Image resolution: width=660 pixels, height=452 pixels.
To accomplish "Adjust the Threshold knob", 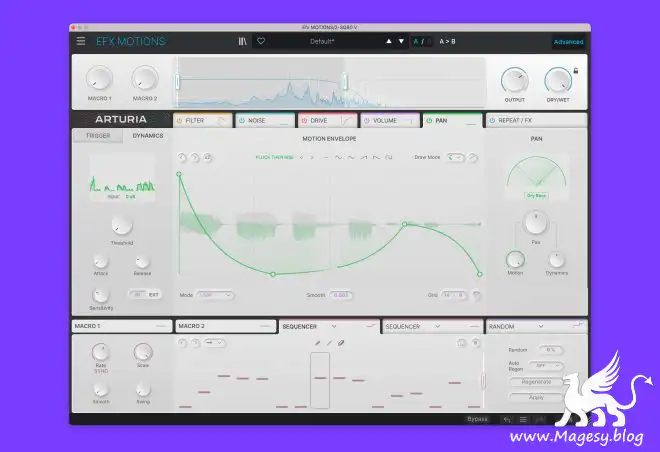I will [x=121, y=226].
